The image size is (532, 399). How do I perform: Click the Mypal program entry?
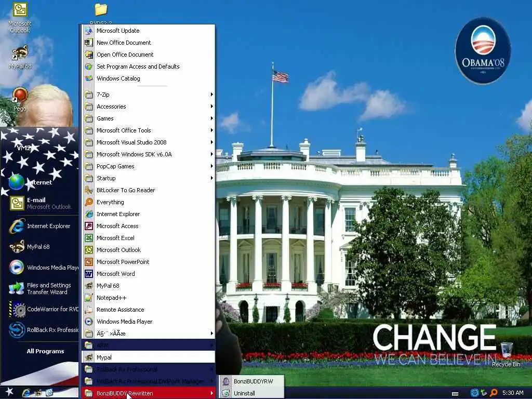(x=148, y=357)
